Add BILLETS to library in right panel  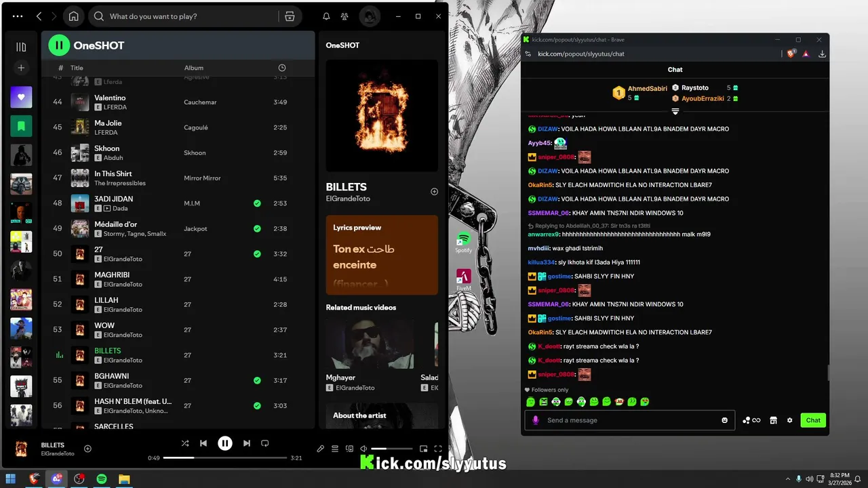(x=435, y=192)
